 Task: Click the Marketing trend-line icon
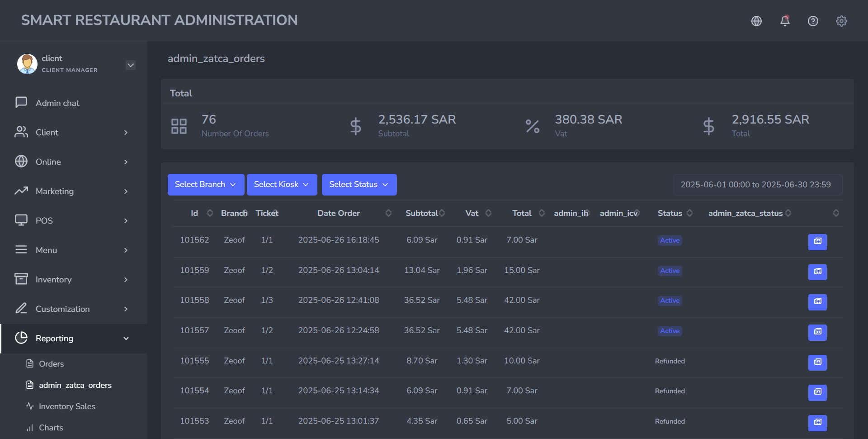21,191
